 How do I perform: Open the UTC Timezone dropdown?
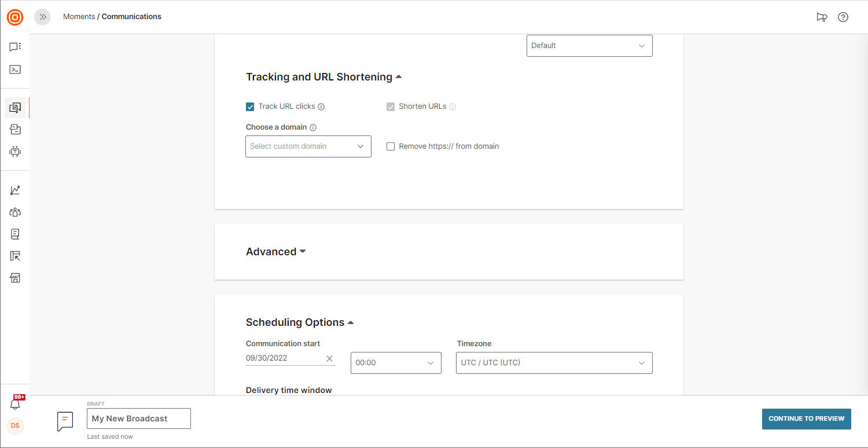(554, 363)
